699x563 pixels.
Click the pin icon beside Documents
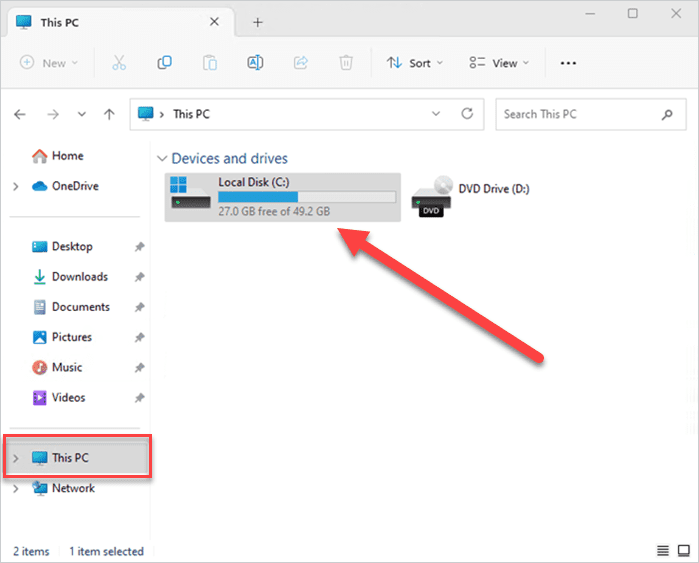140,307
